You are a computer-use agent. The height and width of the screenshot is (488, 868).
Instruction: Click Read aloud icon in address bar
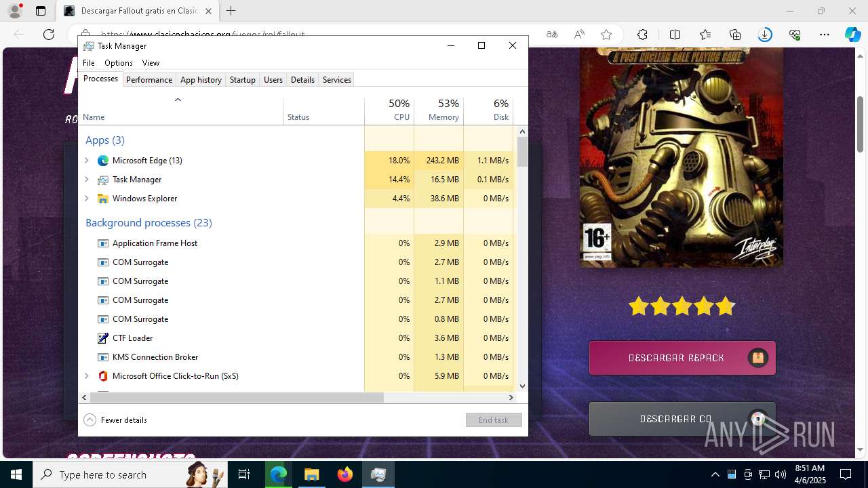click(579, 35)
